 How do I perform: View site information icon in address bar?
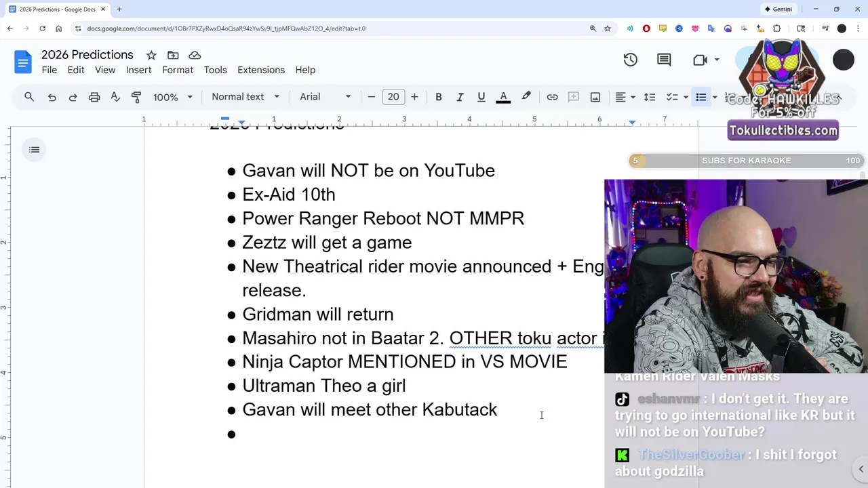point(78,28)
